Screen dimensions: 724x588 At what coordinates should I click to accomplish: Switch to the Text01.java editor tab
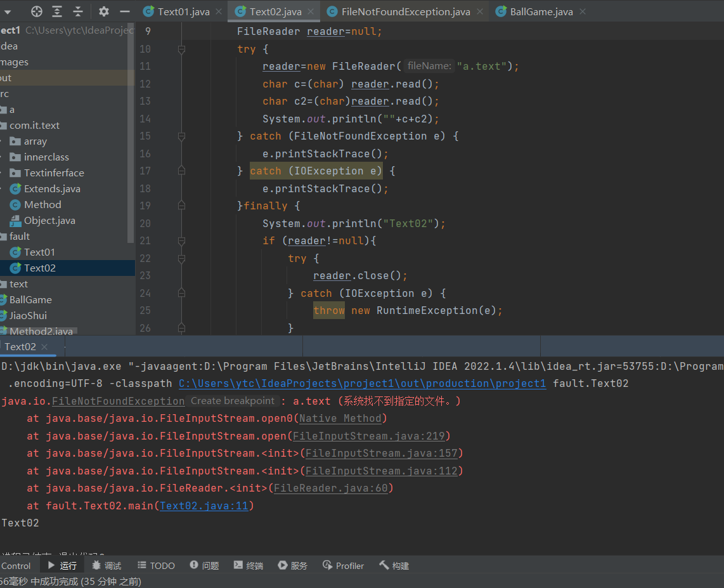(183, 11)
